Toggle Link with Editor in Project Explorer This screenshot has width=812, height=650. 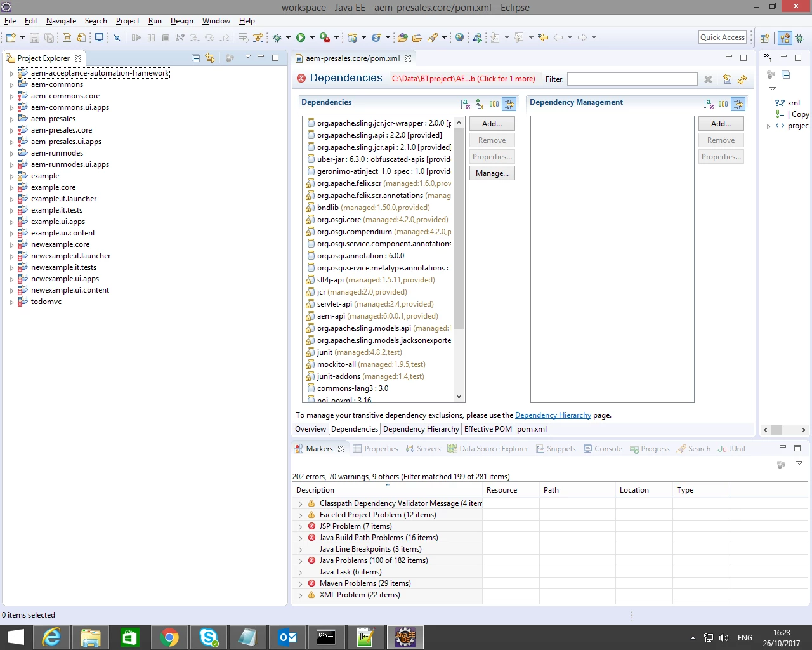(x=210, y=58)
